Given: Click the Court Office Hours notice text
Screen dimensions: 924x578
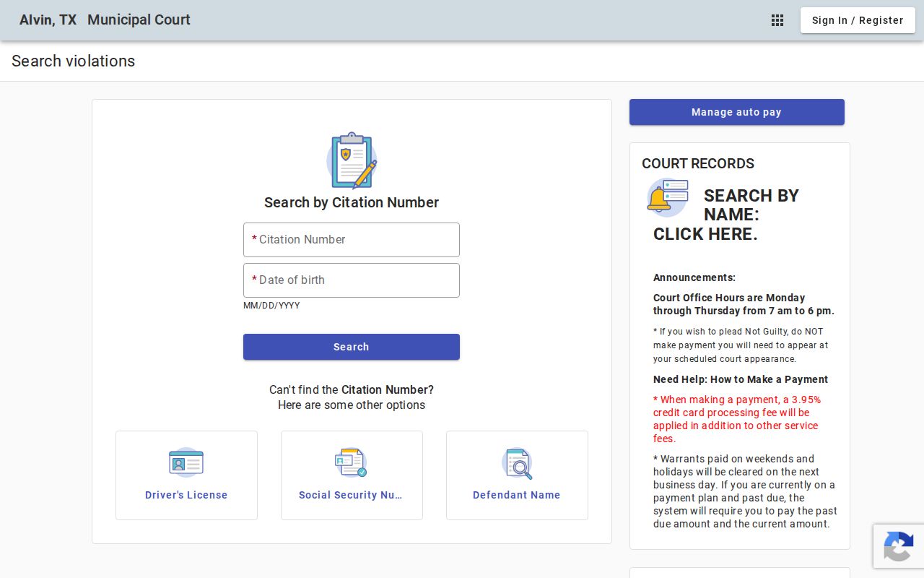Looking at the screenshot, I should [744, 304].
